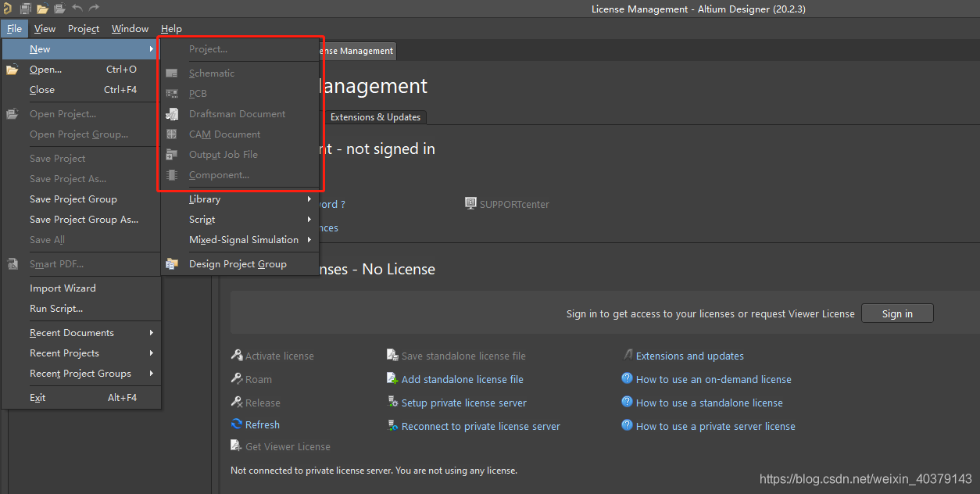Click the Output Job File icon
Viewport: 980px width, 494px height.
point(172,155)
